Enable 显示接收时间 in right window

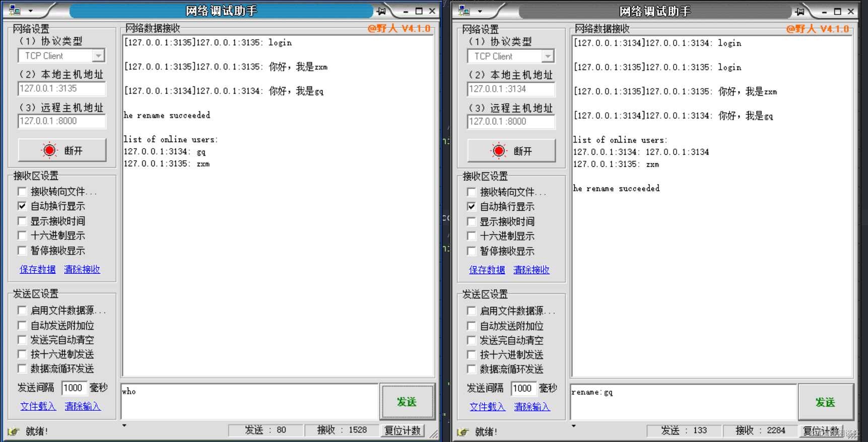pos(472,221)
